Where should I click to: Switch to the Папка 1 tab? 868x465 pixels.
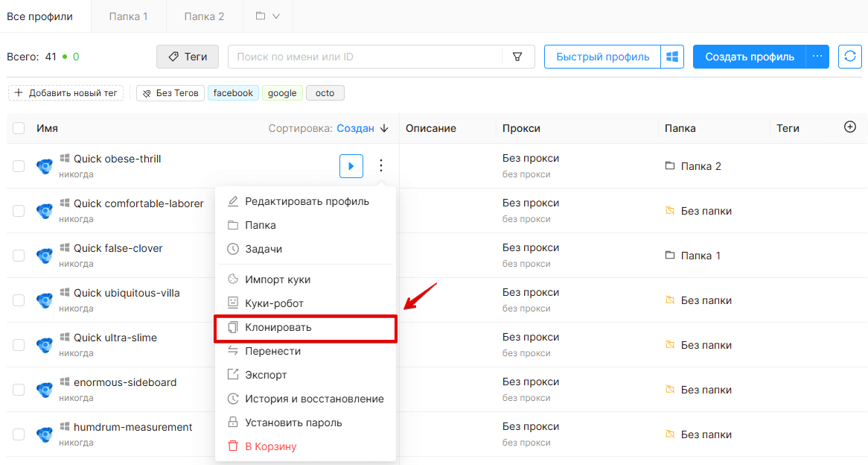(129, 16)
